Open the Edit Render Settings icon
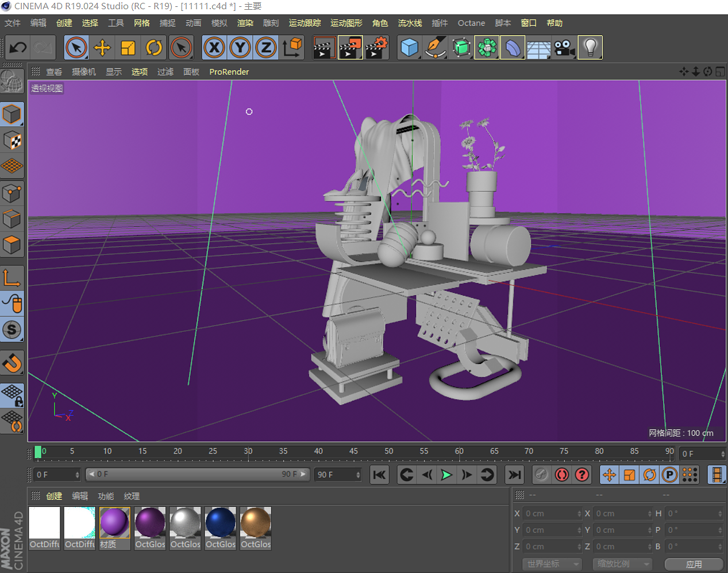The image size is (728, 573). [x=376, y=48]
